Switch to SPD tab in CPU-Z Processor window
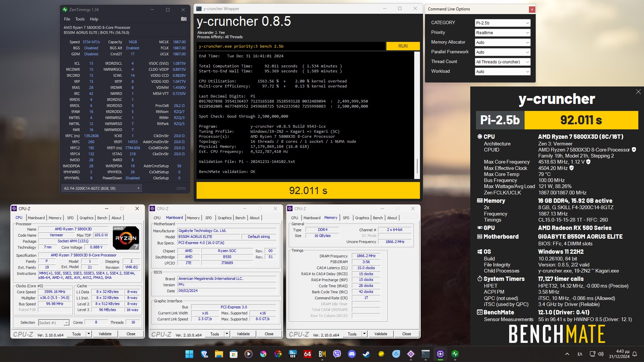The image size is (644, 362). (70, 218)
